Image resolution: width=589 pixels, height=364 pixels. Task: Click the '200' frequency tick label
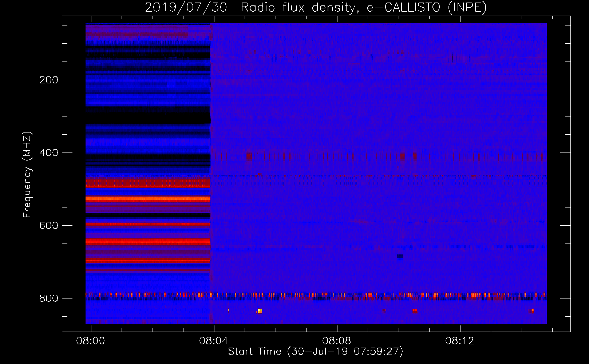[x=49, y=80]
